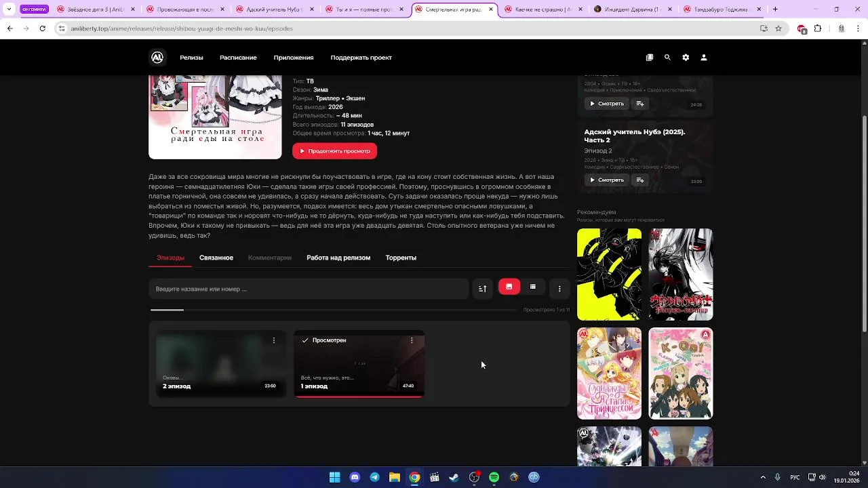
Task: Switch episodes to card grid view
Action: (509, 287)
